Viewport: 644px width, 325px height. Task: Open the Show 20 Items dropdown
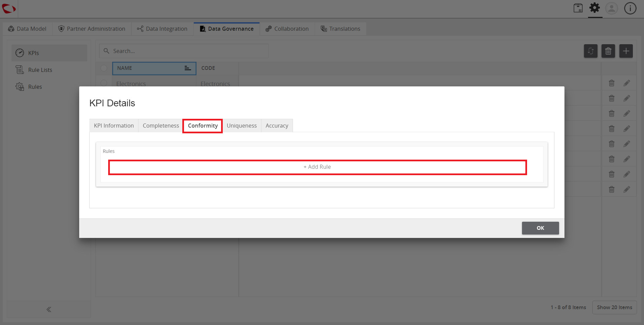point(614,307)
